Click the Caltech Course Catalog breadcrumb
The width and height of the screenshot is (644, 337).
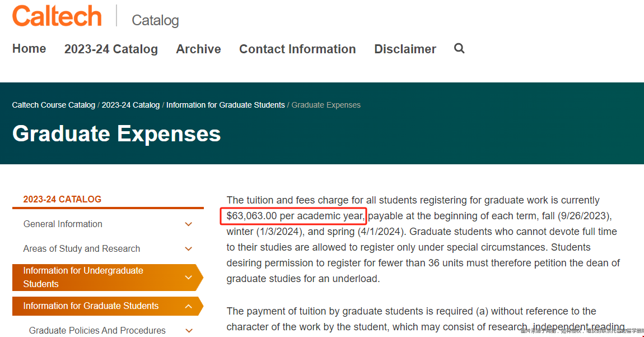pos(54,105)
